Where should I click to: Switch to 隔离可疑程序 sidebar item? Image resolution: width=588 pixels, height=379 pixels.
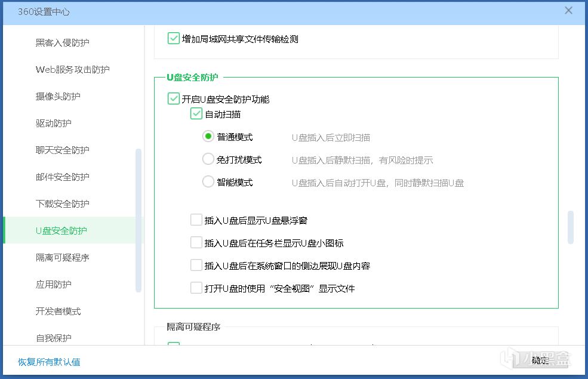pos(63,257)
